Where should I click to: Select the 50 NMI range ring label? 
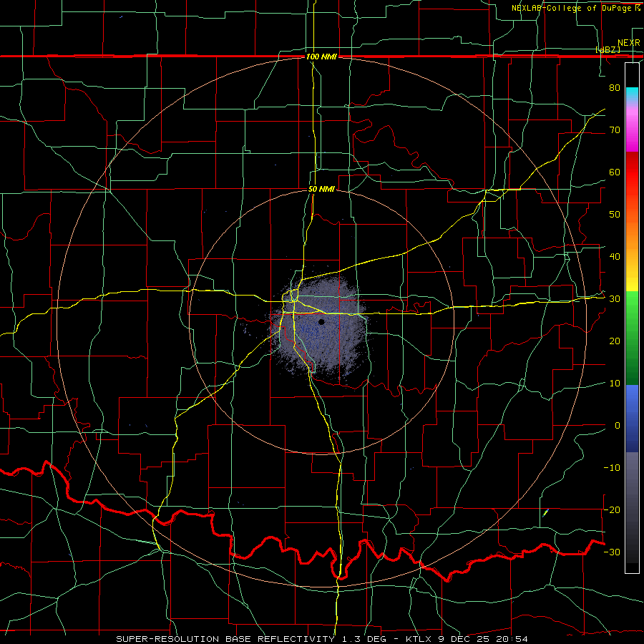321,189
